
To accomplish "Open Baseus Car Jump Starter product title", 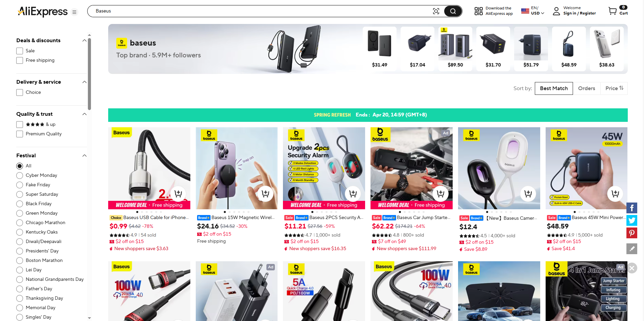I will (x=424, y=218).
